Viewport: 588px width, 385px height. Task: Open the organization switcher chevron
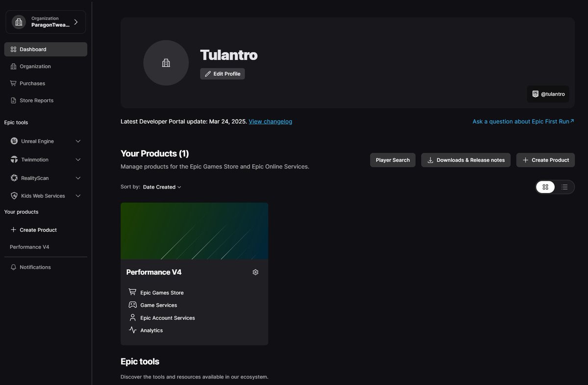tap(76, 22)
